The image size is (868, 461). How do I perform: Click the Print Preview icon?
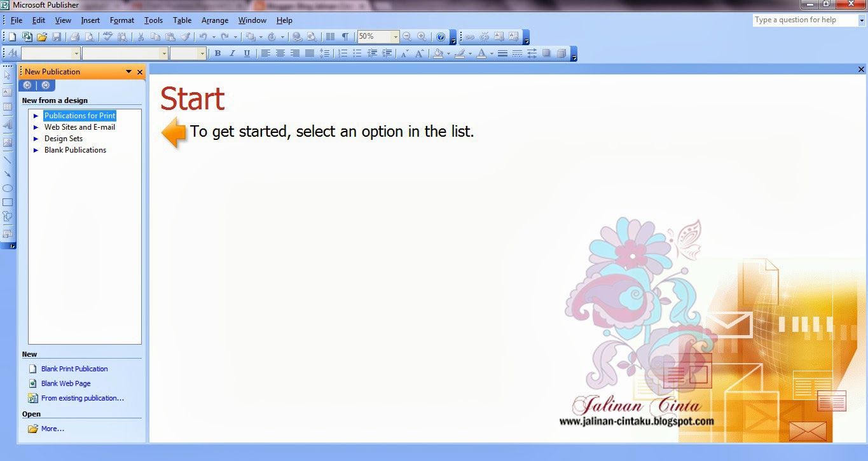coord(89,37)
